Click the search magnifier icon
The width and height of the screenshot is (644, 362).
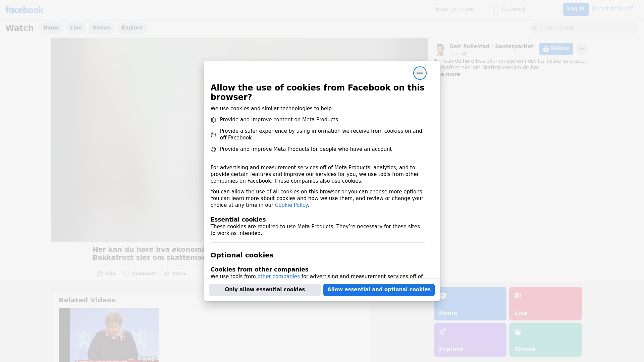coord(535,28)
